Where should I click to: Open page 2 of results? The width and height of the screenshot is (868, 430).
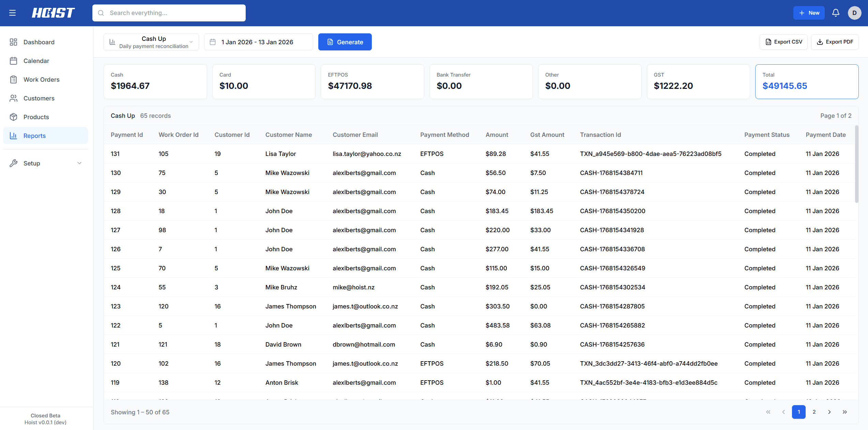[814, 412]
